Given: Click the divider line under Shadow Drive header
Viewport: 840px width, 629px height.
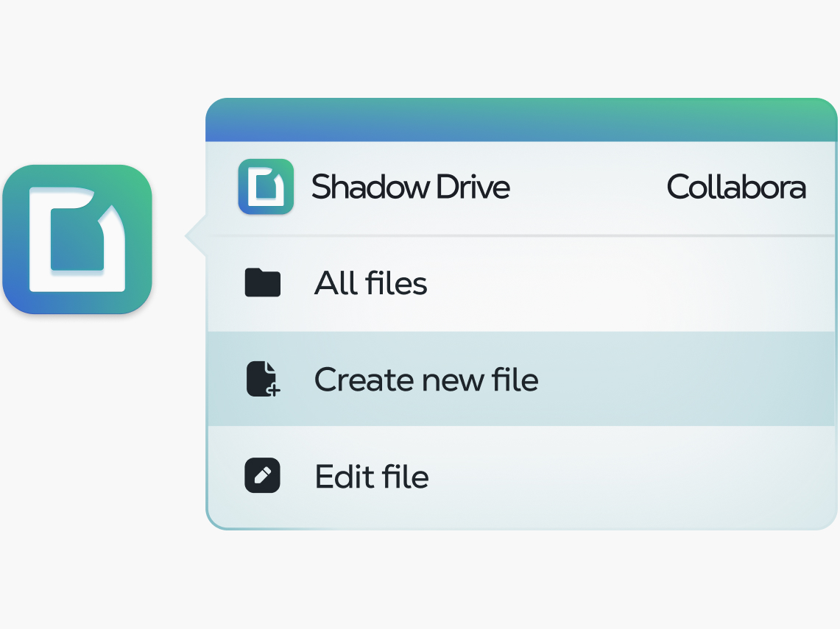Looking at the screenshot, I should (x=521, y=235).
